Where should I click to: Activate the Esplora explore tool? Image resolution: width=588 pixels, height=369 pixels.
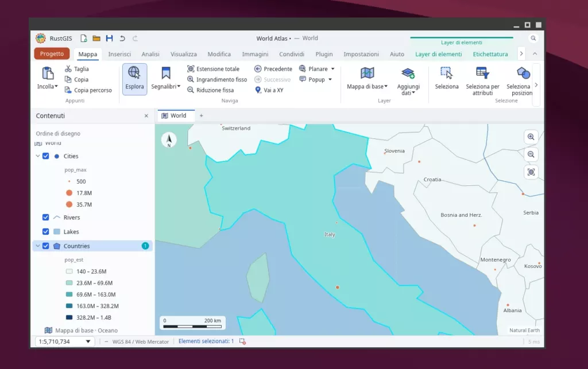(x=134, y=79)
